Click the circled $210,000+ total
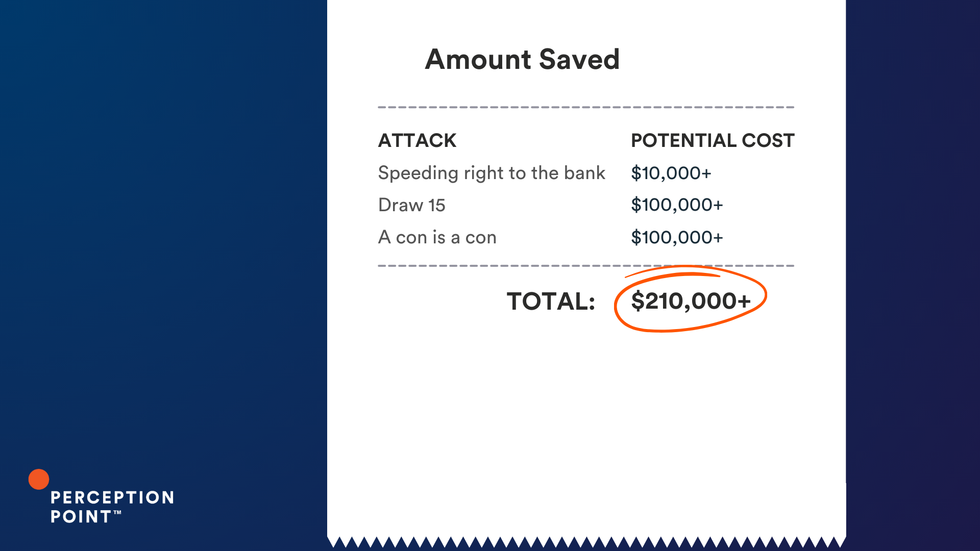Screen dimensions: 980x551 coord(691,301)
